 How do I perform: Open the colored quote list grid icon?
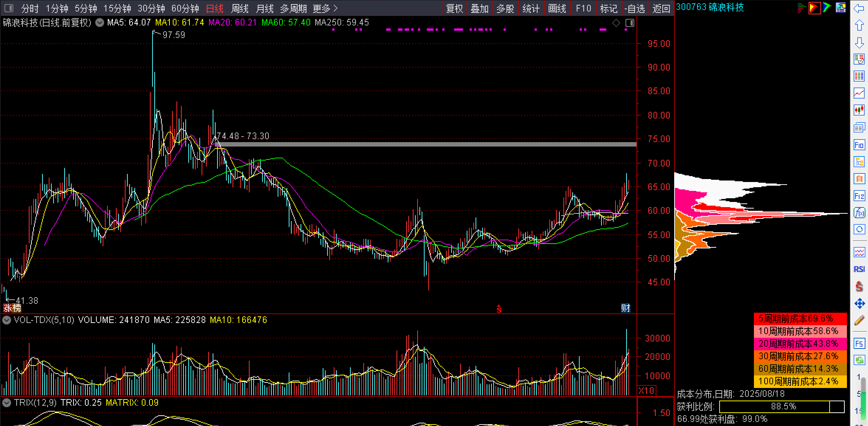tap(859, 76)
